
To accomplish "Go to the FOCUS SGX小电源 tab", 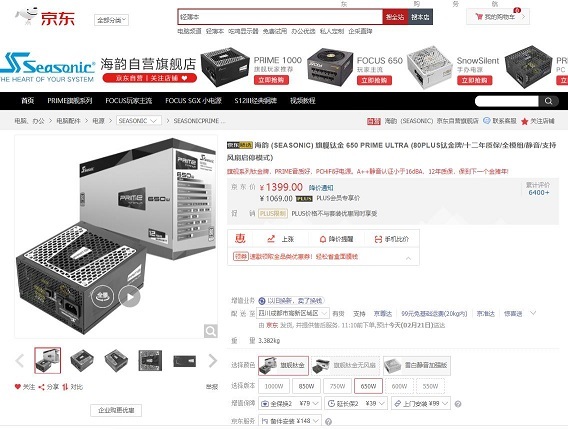I will [193, 101].
